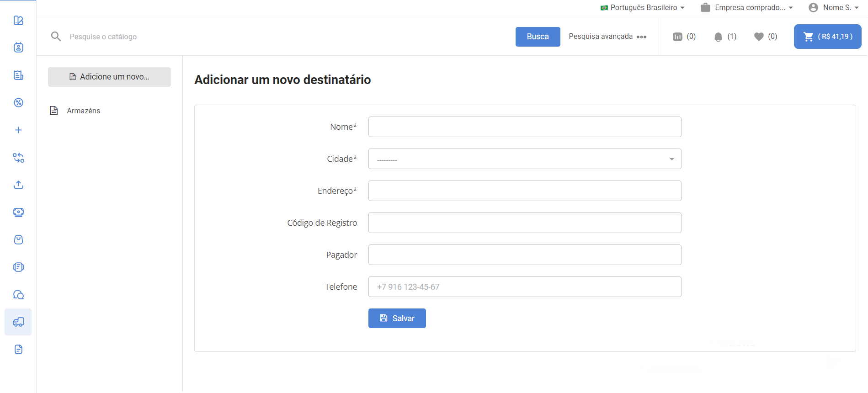Open the chat bubbles sidebar icon
868x393 pixels.
[18, 295]
